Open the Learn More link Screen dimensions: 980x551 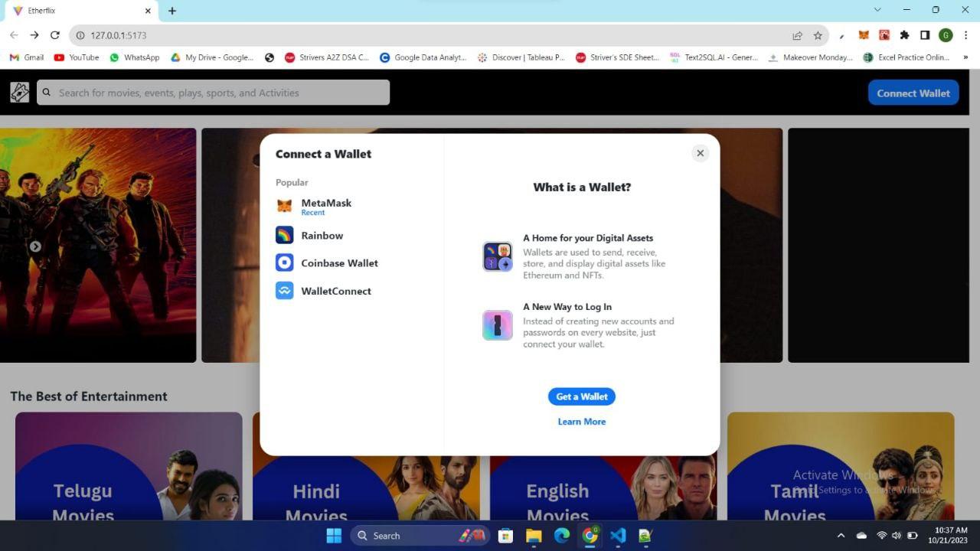click(x=582, y=422)
